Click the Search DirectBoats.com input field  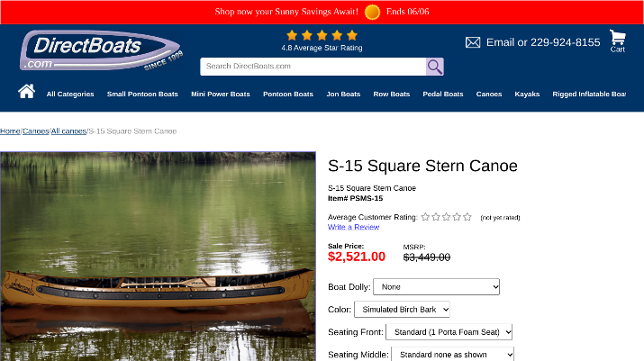click(313, 67)
